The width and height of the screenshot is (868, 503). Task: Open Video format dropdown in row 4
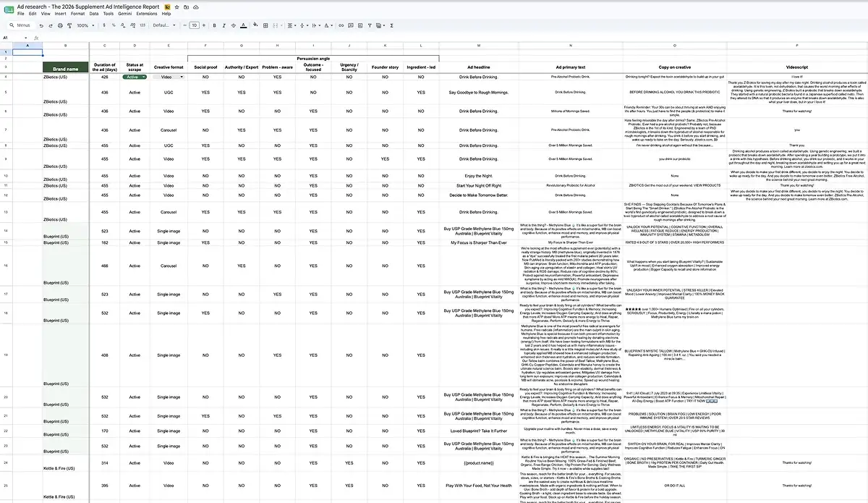[169, 77]
